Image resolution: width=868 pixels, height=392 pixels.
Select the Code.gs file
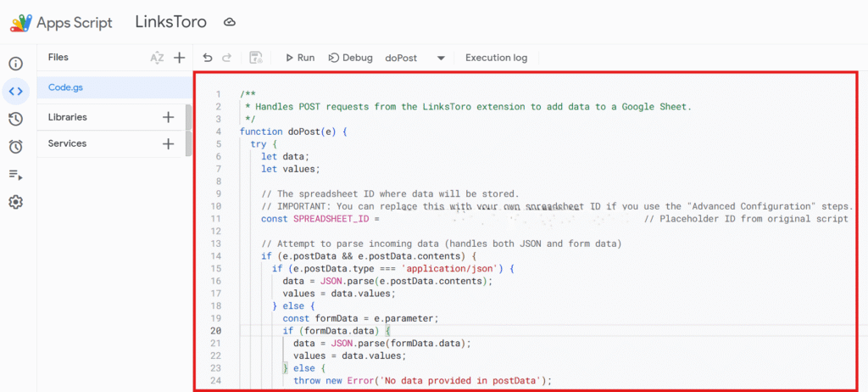(x=66, y=87)
